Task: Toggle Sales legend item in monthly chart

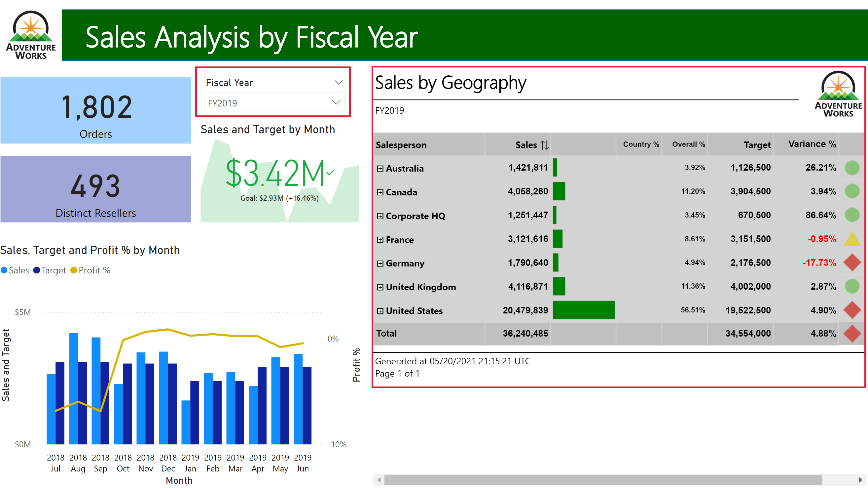Action: tap(18, 271)
